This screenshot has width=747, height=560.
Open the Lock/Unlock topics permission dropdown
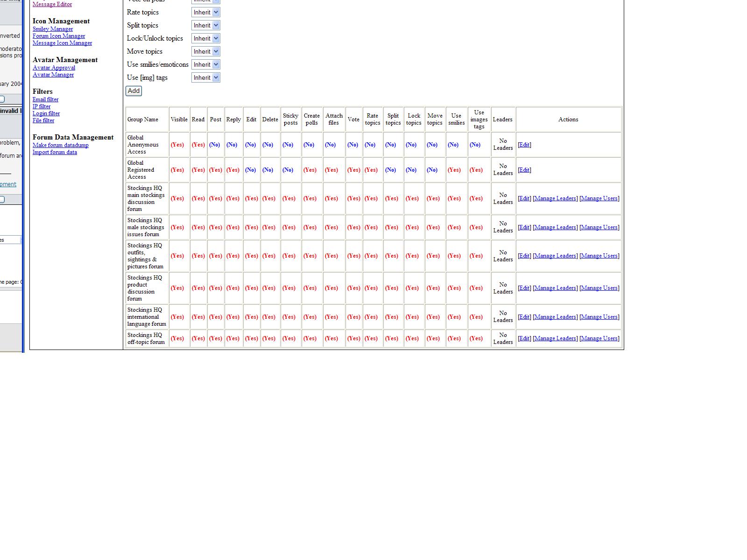(x=205, y=39)
